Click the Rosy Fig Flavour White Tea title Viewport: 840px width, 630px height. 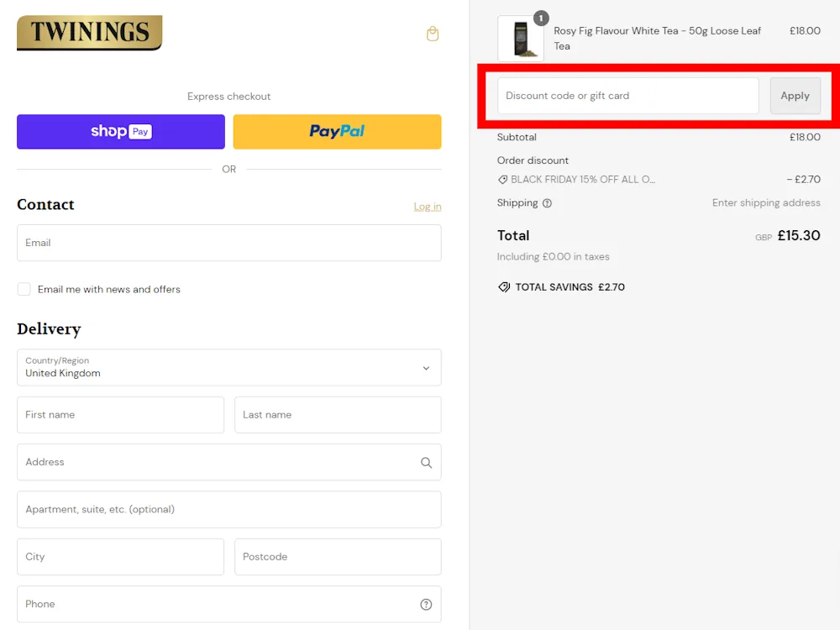[x=658, y=38]
